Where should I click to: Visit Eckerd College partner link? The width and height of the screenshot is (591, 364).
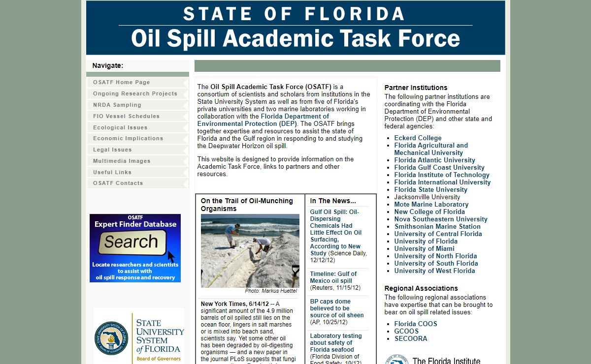(x=418, y=138)
